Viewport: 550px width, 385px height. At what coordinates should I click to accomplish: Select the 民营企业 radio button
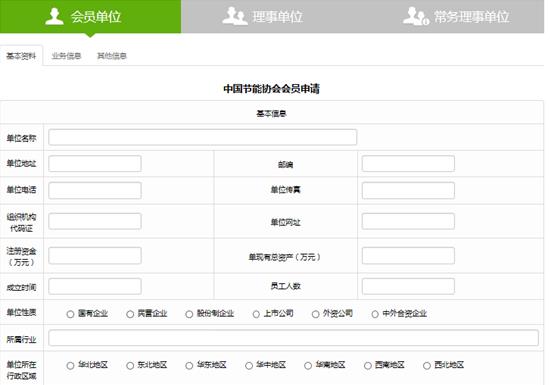(130, 314)
